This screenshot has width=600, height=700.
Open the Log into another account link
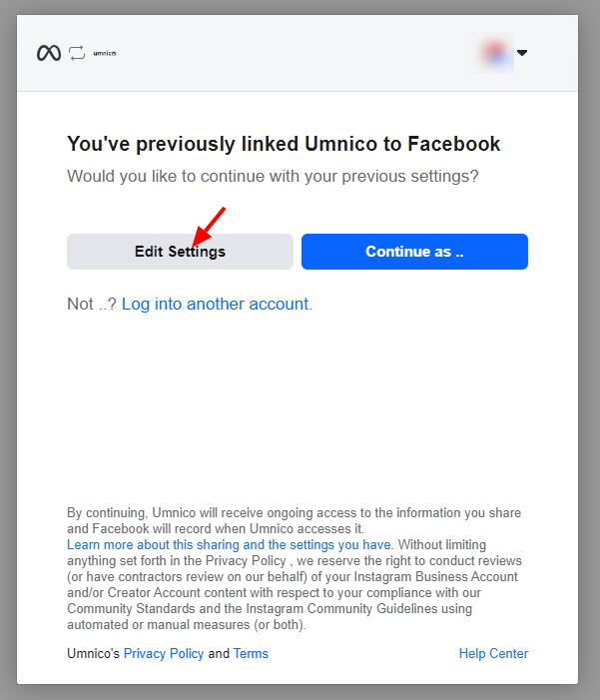[217, 304]
